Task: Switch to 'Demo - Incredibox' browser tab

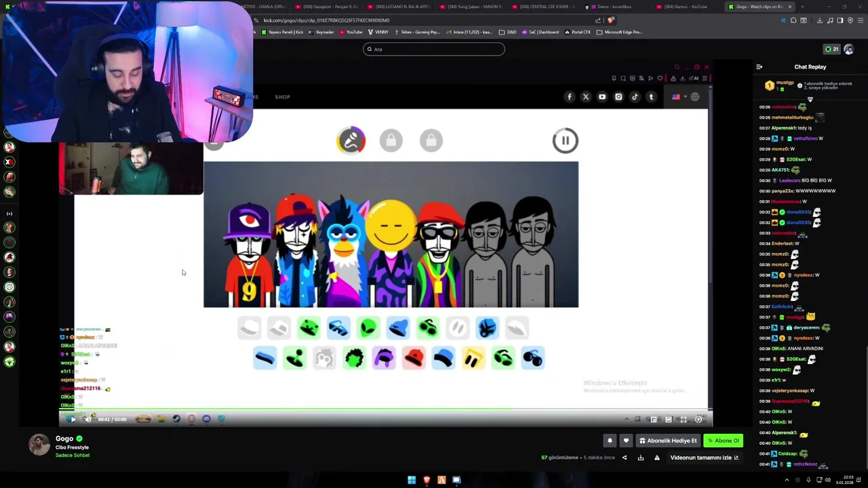Action: 614,7
